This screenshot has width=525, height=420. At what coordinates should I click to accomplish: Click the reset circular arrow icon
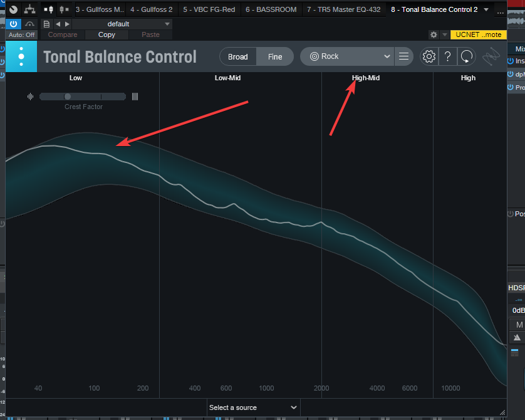pyautogui.click(x=466, y=56)
